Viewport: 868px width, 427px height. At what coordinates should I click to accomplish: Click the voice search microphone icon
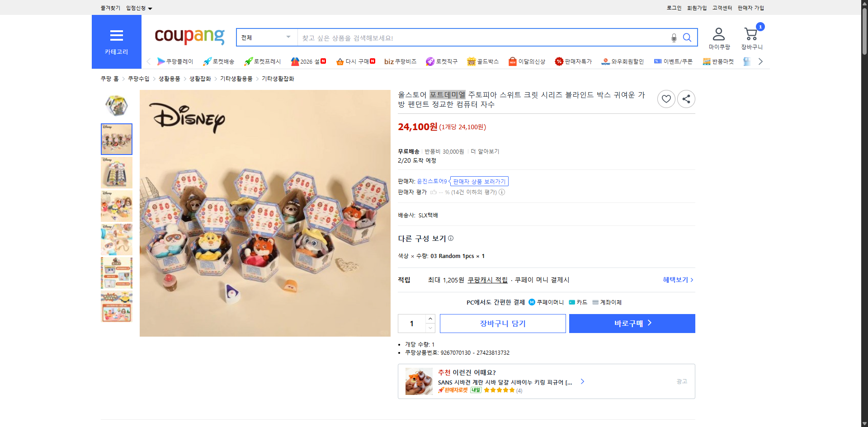click(x=673, y=38)
